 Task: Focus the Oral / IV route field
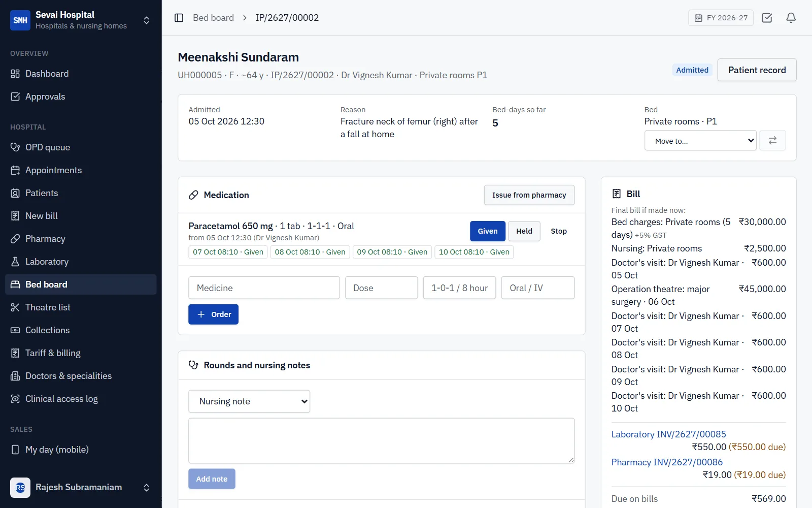click(538, 288)
